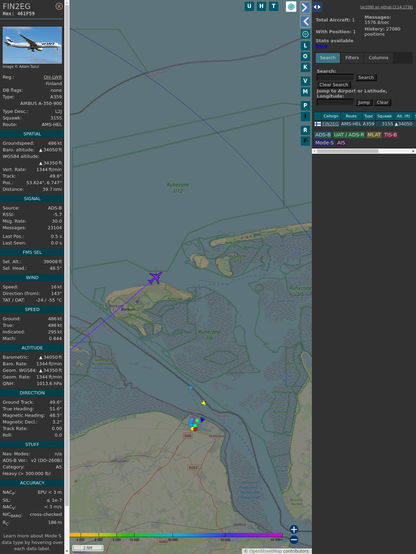This screenshot has height=554, width=416.
Task: Click the Mode-S source legend label
Action: tap(324, 143)
